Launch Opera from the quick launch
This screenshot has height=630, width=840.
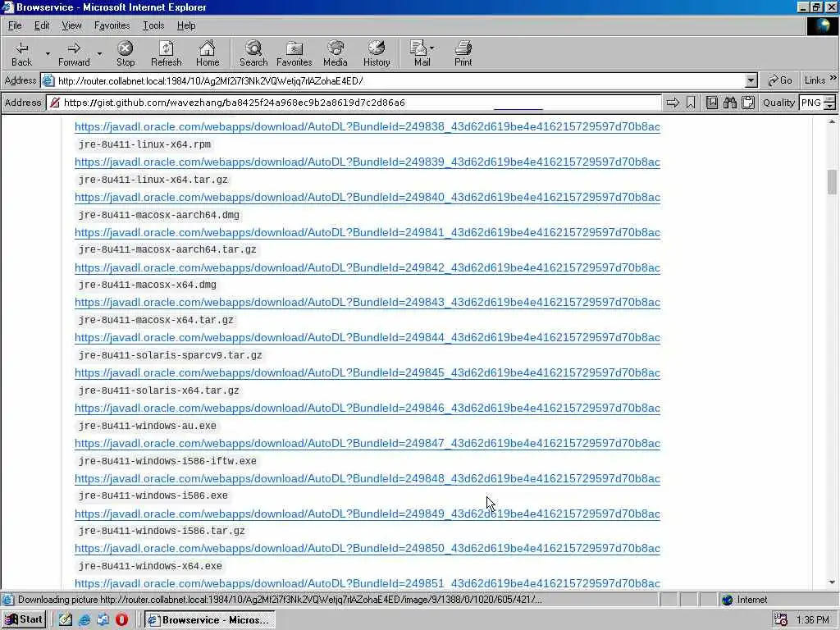point(122,620)
